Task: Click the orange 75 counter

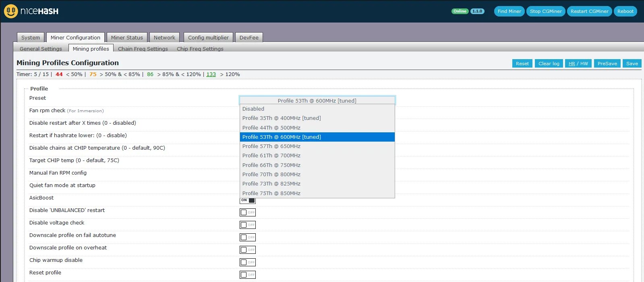Action: (x=93, y=74)
